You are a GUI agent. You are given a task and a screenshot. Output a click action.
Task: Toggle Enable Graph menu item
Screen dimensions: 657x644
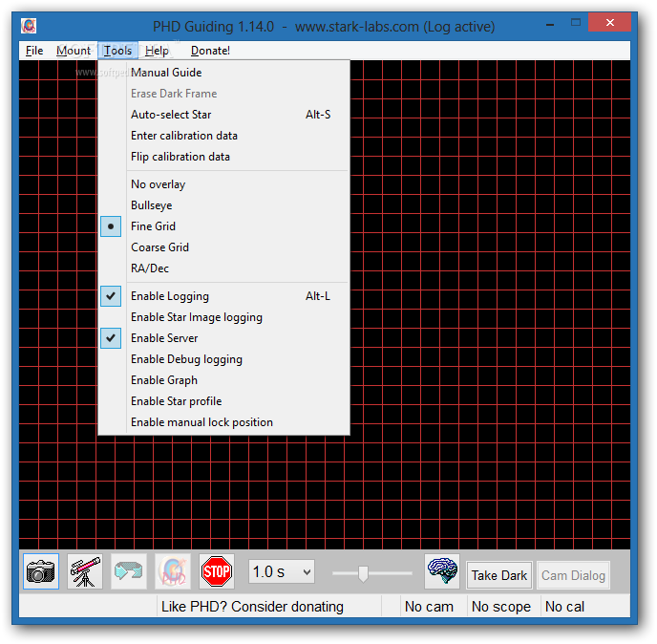[x=224, y=380]
